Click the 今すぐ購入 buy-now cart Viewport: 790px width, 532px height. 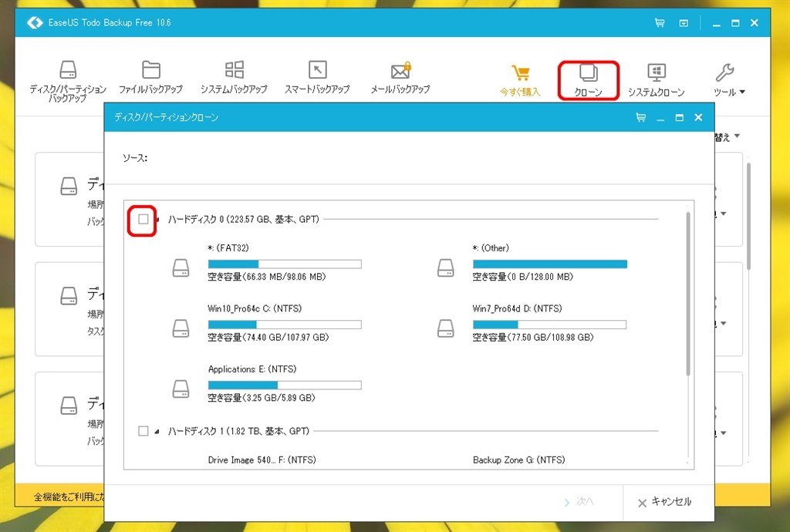(x=520, y=80)
